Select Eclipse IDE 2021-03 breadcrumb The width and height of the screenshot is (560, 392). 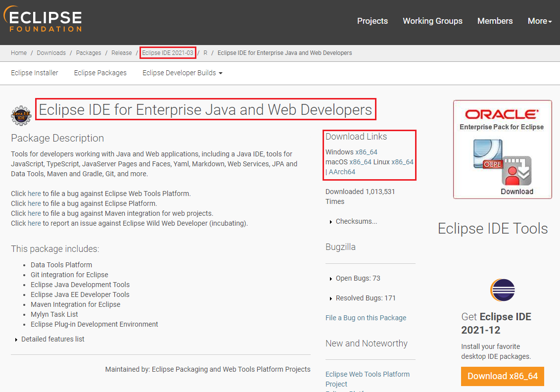tap(168, 53)
